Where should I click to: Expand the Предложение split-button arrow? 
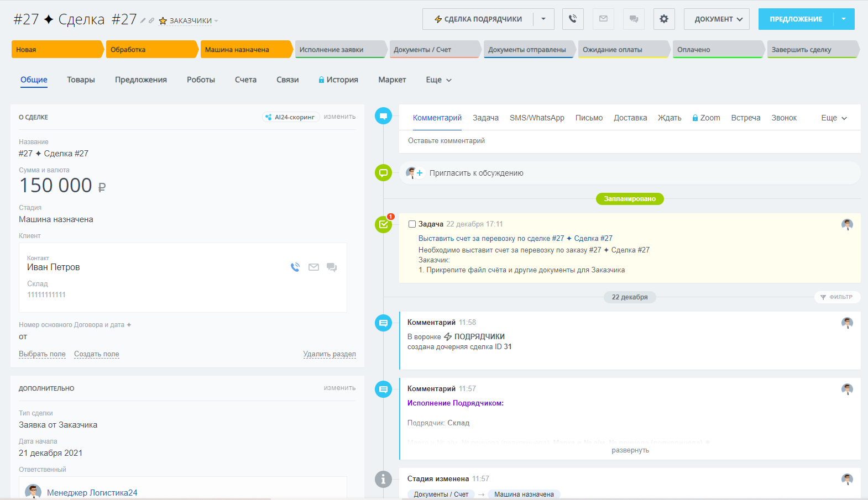tap(844, 19)
